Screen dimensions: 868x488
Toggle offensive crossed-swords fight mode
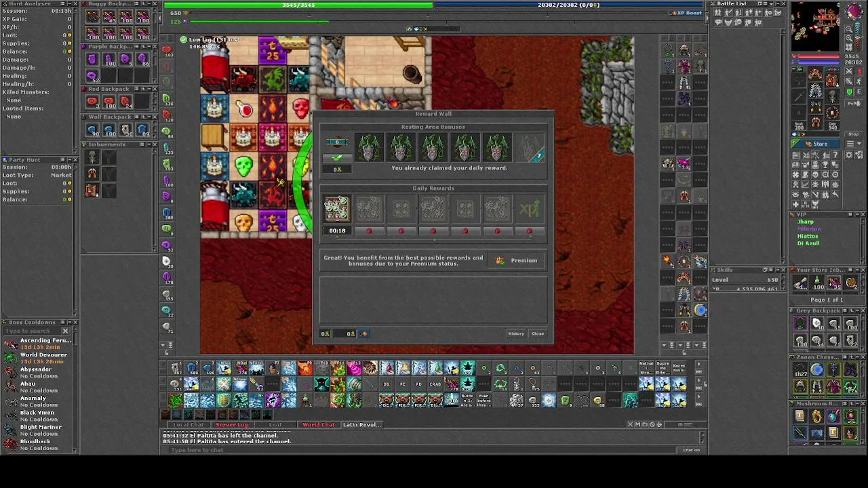click(849, 71)
